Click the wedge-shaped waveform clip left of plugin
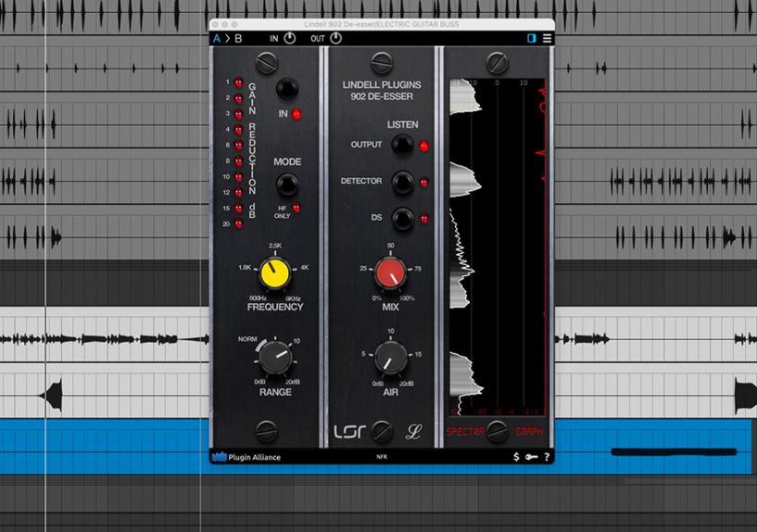This screenshot has width=757, height=532. tap(51, 396)
